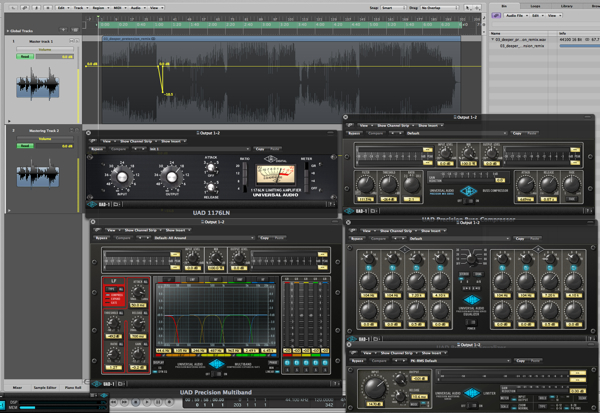
Task: Click Universal Audio logo in Precision Limiter
Action: pos(472,393)
